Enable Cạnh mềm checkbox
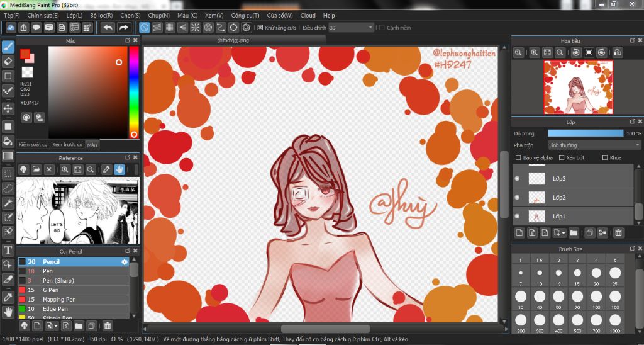The width and height of the screenshot is (644, 345). coord(382,28)
